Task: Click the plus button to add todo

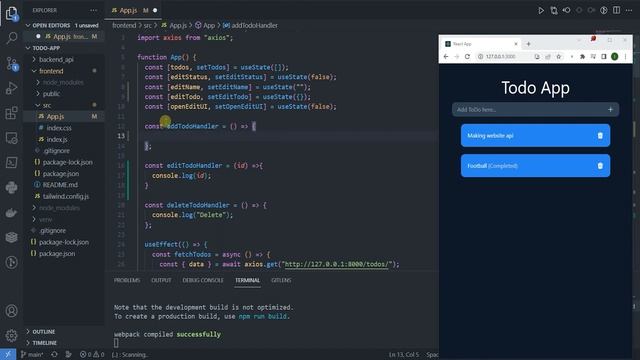Action: (610, 109)
